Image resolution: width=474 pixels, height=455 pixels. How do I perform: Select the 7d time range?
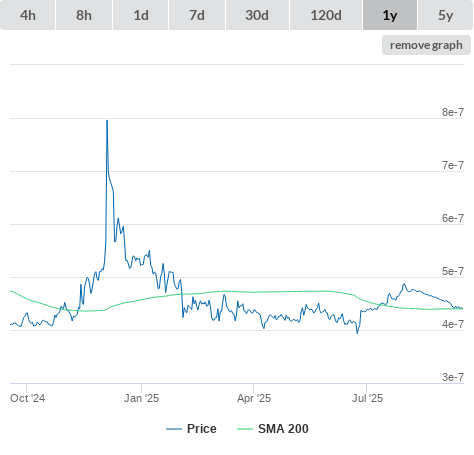[197, 15]
